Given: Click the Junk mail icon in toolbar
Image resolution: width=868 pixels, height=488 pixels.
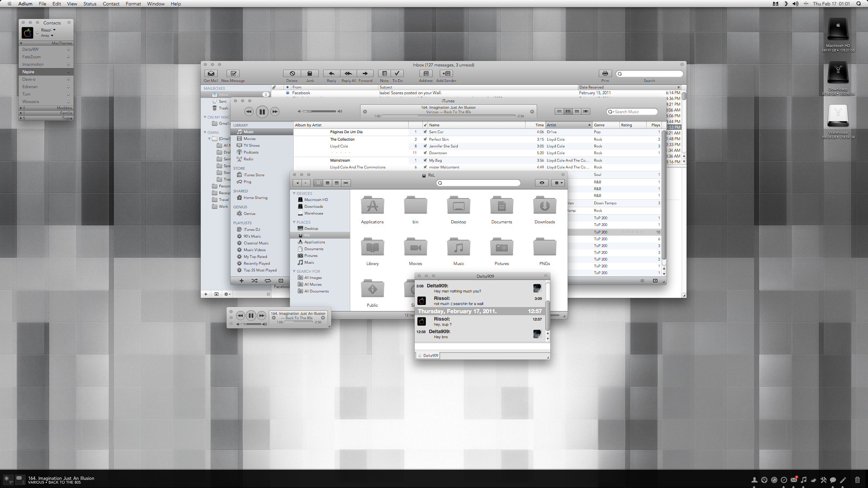Looking at the screenshot, I should (x=310, y=73).
